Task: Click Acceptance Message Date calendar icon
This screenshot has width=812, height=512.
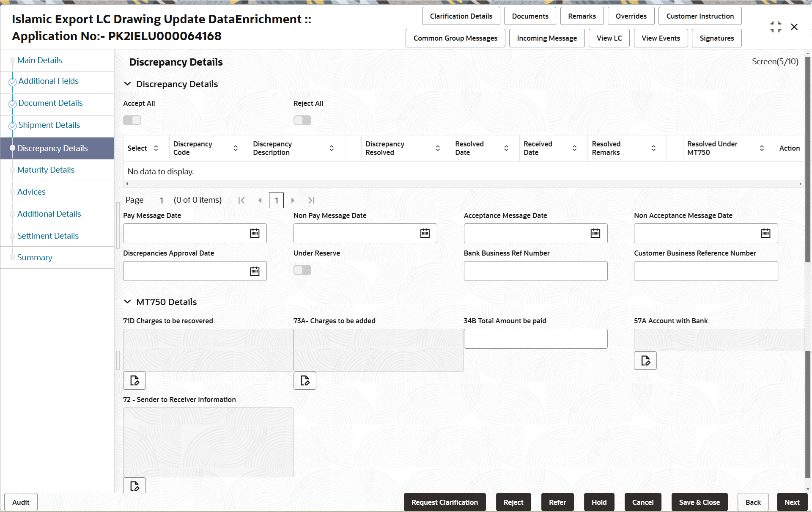Action: tap(595, 233)
